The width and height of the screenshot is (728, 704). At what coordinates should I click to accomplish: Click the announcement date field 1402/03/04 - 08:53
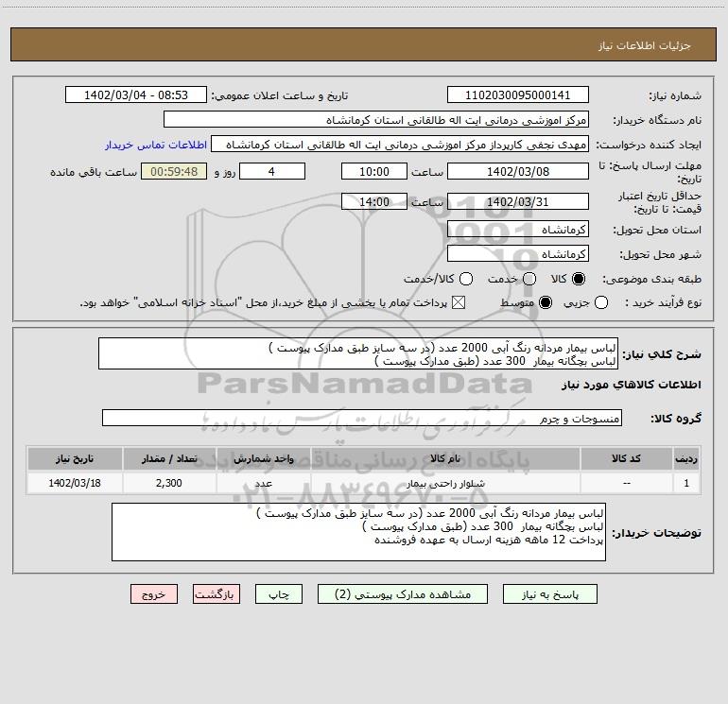coord(136,94)
